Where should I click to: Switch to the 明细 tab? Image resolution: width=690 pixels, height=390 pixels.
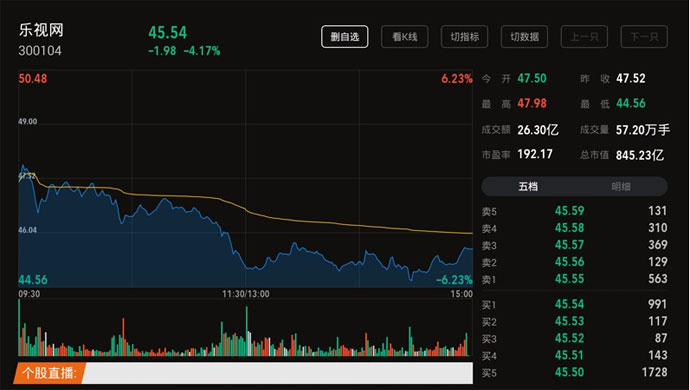coord(621,187)
